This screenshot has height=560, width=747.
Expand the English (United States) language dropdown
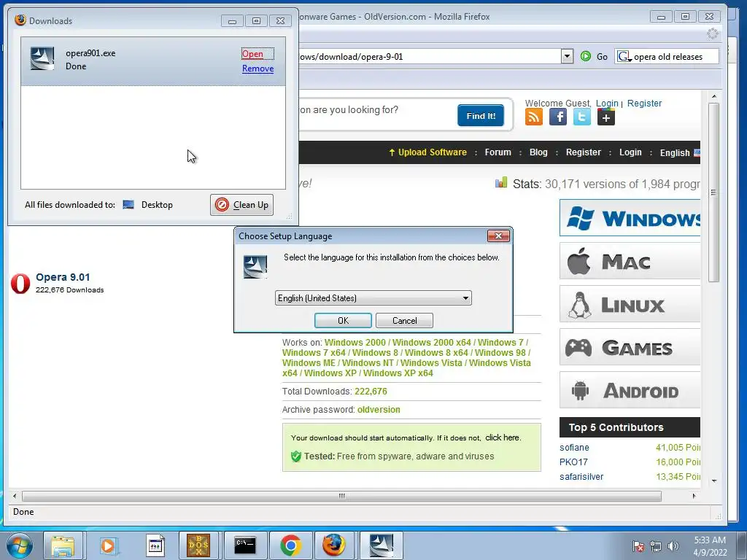pos(465,298)
